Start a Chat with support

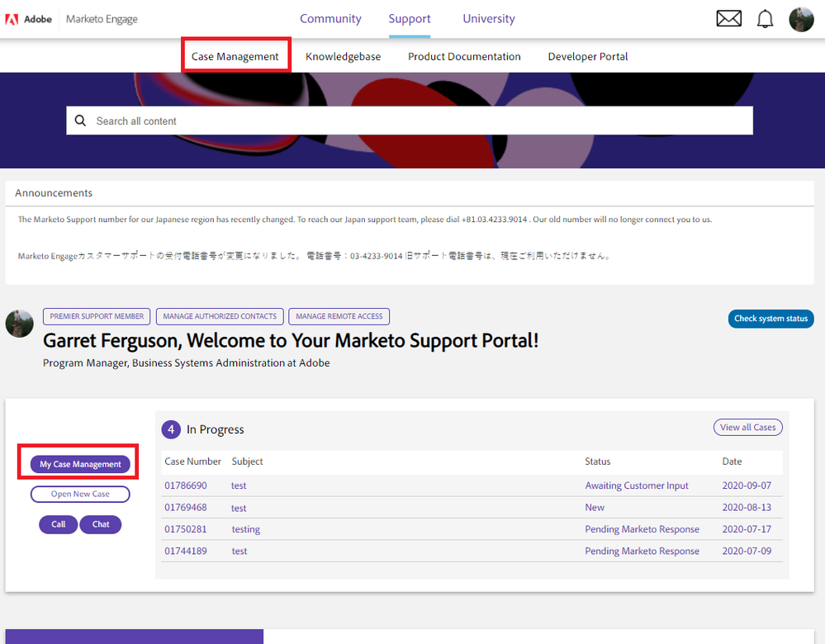tap(101, 524)
